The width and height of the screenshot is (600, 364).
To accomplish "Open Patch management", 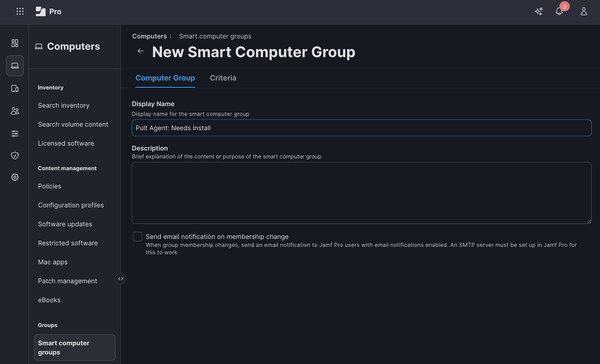I will [68, 281].
